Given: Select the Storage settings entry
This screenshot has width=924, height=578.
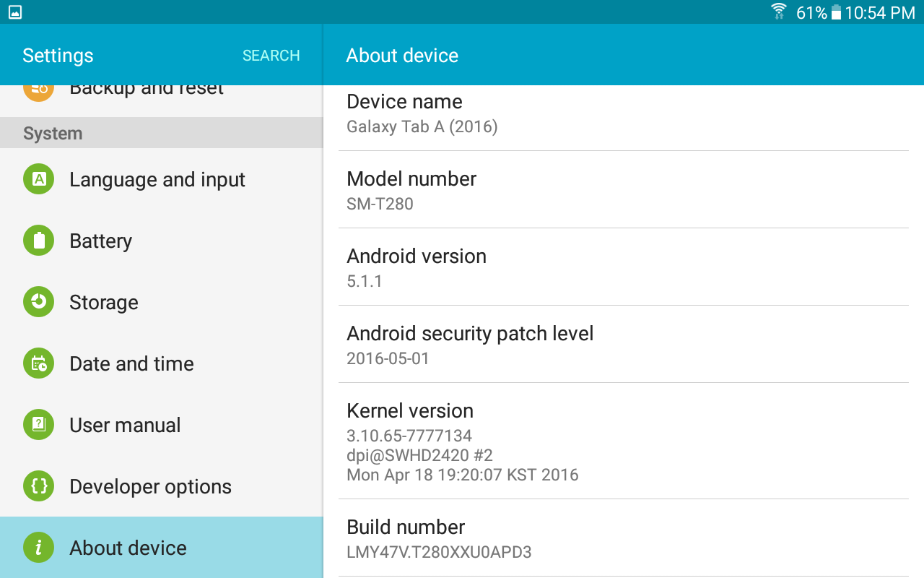Looking at the screenshot, I should (x=161, y=302).
